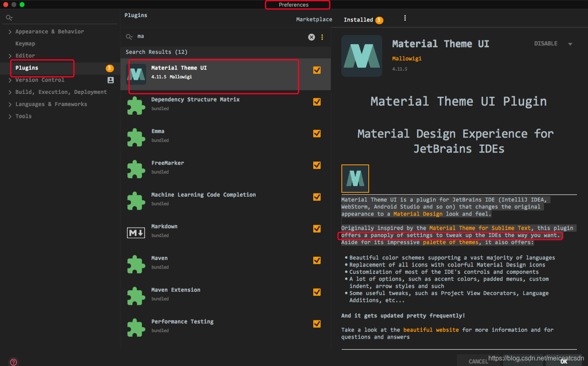Click the DISABLE button for Material Theme
588x366 pixels.
click(546, 44)
